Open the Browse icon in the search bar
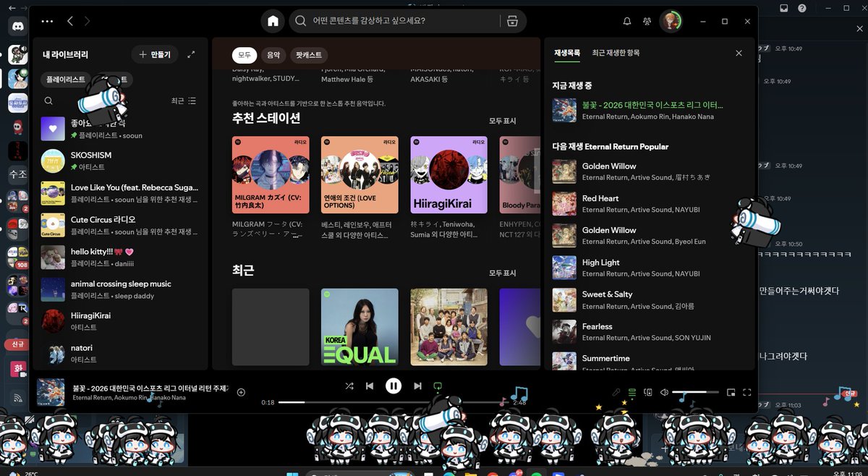 pyautogui.click(x=512, y=21)
